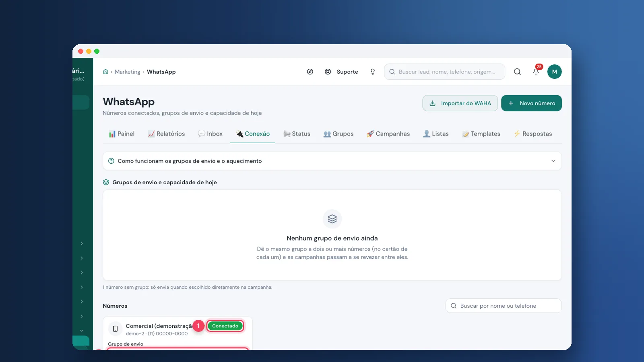Click the layers icon in empty state

click(332, 219)
